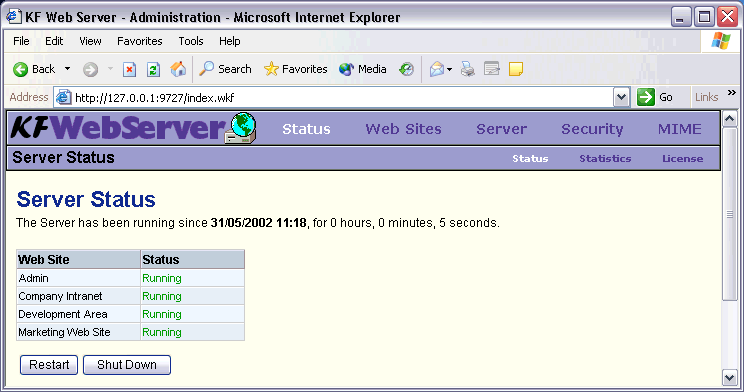Select the Status sub-navigation link
The height and width of the screenshot is (392, 744).
click(530, 159)
